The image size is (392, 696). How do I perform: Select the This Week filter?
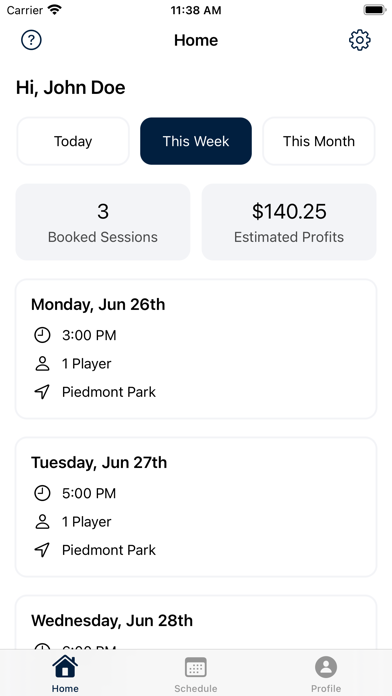[x=196, y=141]
